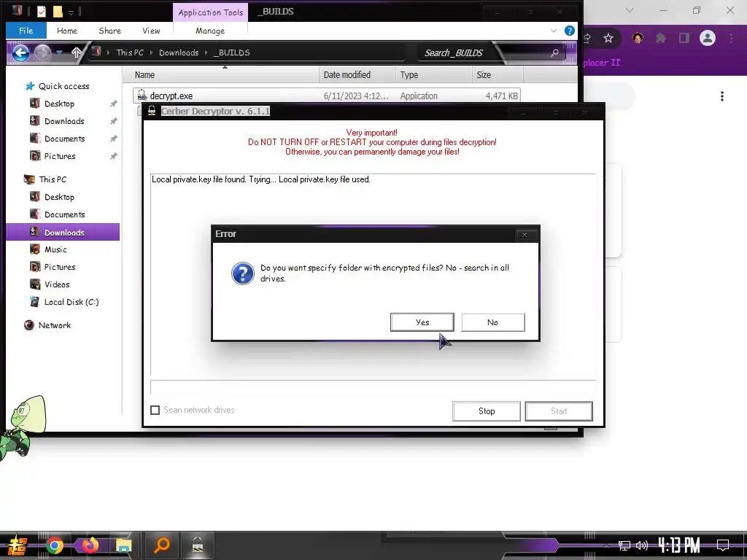The image size is (747, 560).
Task: Select the decrypt.exe file row
Action: pos(327,96)
